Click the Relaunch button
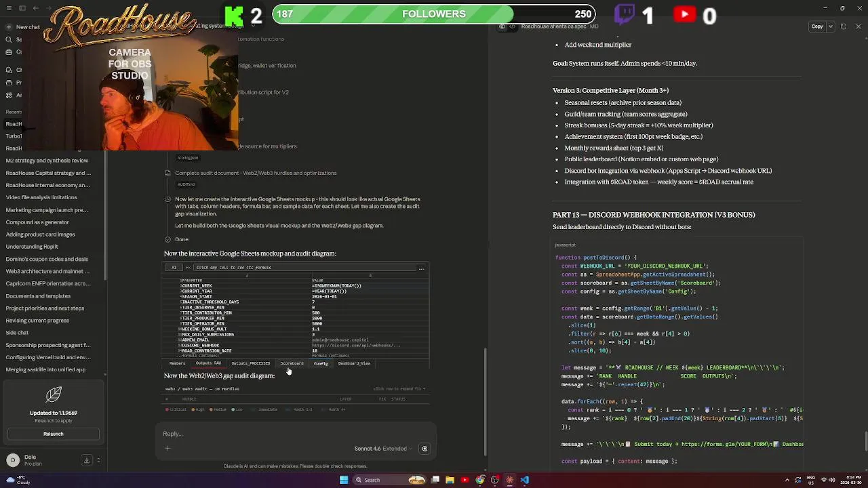868x488 pixels. point(54,434)
